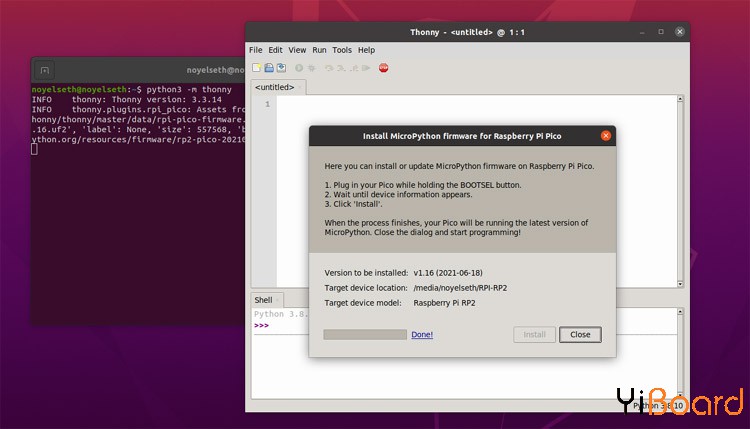Close the firmware dialog with orange X
750x429 pixels.
605,135
